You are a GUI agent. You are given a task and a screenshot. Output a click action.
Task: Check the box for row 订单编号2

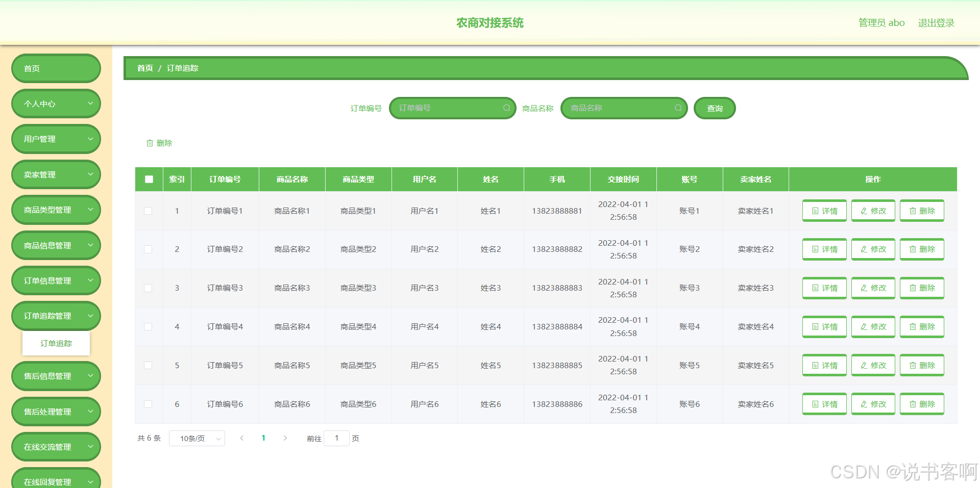[x=148, y=249]
